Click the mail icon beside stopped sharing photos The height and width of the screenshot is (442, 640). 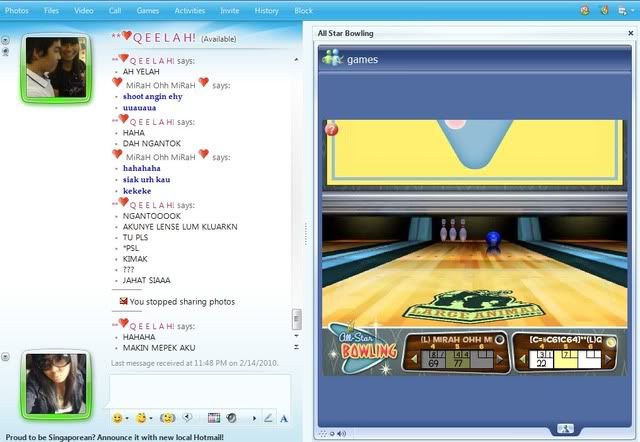click(x=123, y=301)
